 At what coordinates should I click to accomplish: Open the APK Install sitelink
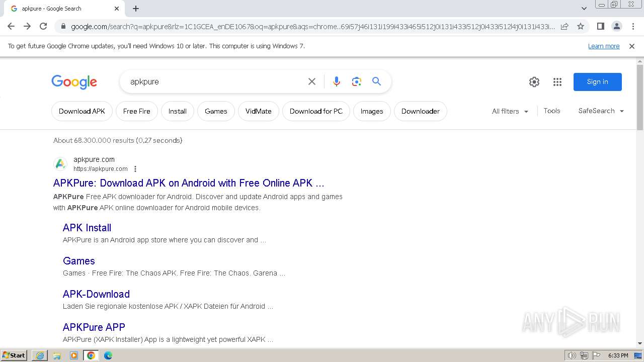(87, 228)
